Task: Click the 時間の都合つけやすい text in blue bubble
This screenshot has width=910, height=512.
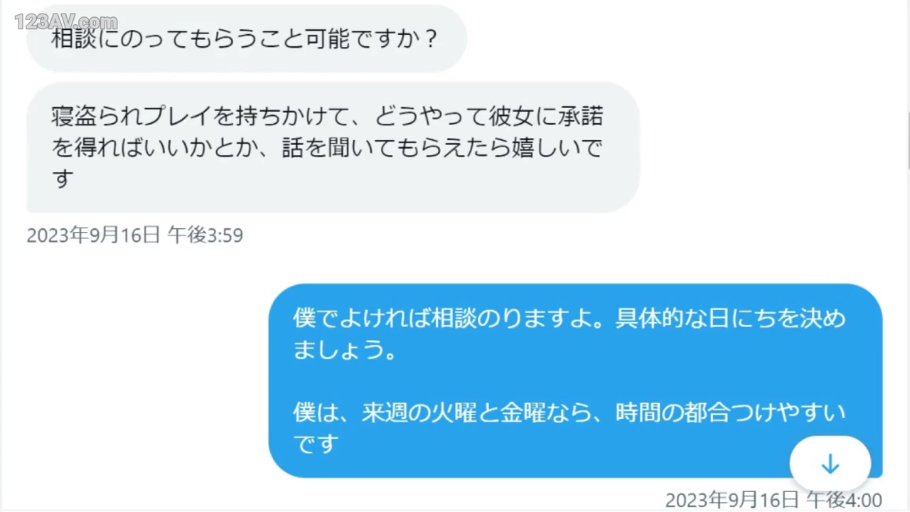Action: pyautogui.click(x=731, y=412)
